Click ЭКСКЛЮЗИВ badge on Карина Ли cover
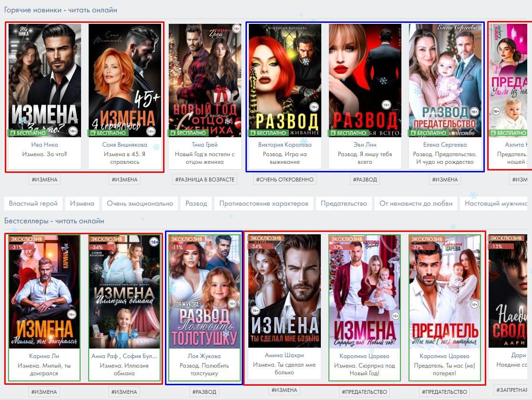The width and height of the screenshot is (532, 400). click(x=27, y=239)
